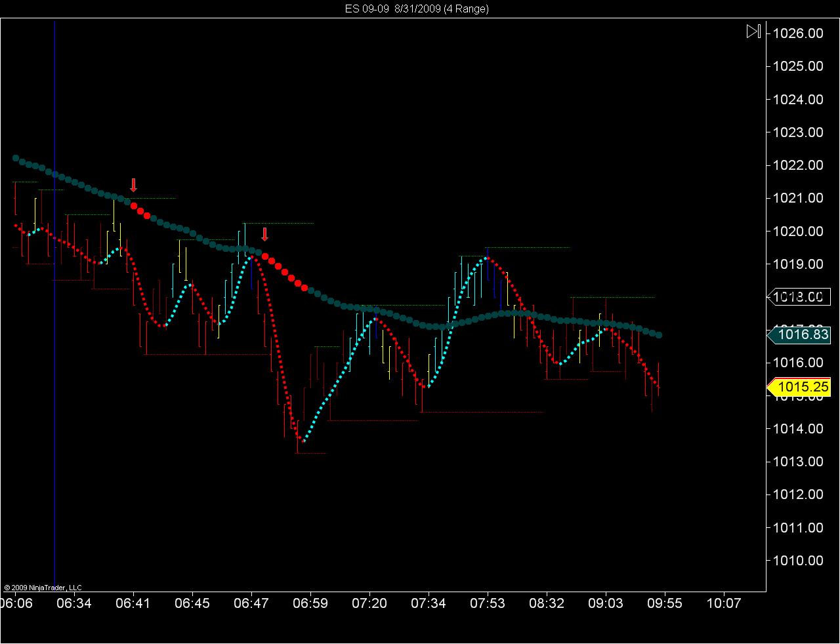This screenshot has height=644, width=840.
Task: Click the 1022.00 price axis label
Action: click(798, 165)
